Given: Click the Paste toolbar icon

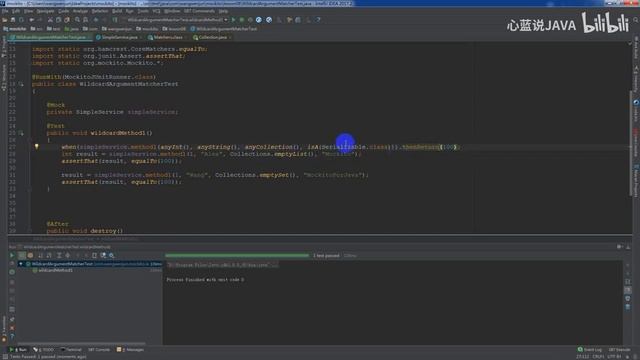Looking at the screenshot, I should click(x=67, y=20).
